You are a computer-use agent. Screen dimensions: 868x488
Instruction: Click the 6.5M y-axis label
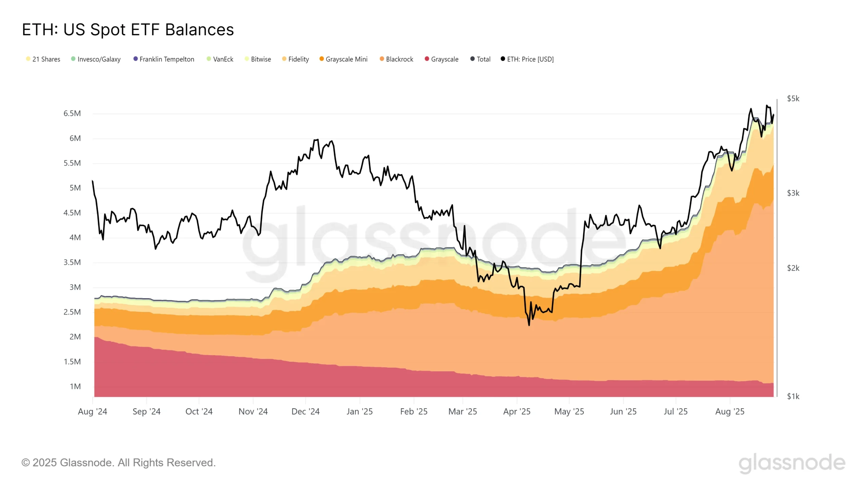[x=72, y=113]
